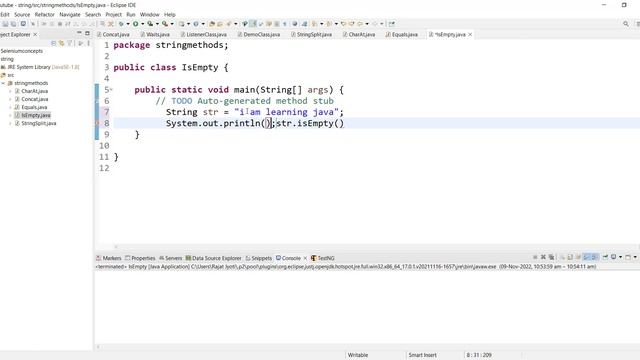Click the error marker on line 8
Screen dimensions: 640x360
[x=97, y=123]
